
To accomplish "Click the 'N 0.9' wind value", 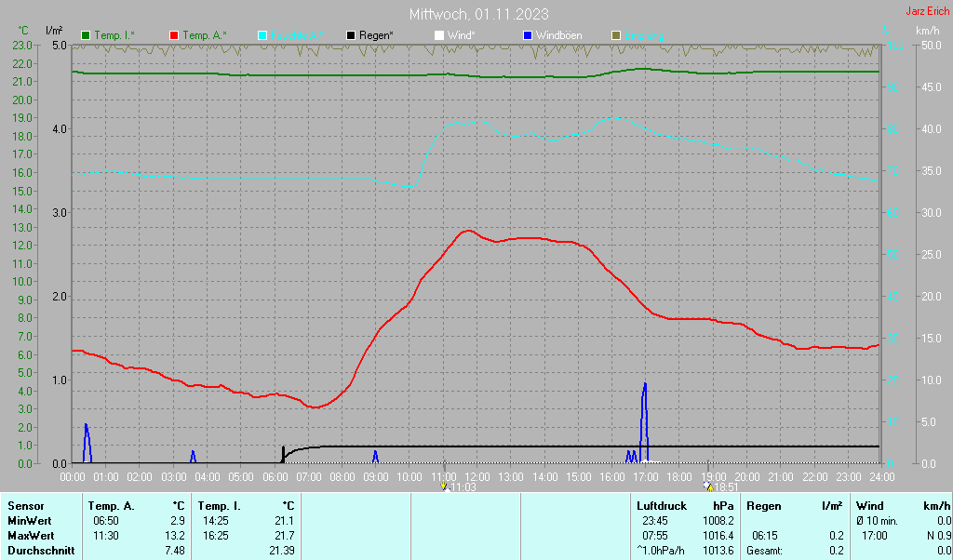I will click(939, 537).
